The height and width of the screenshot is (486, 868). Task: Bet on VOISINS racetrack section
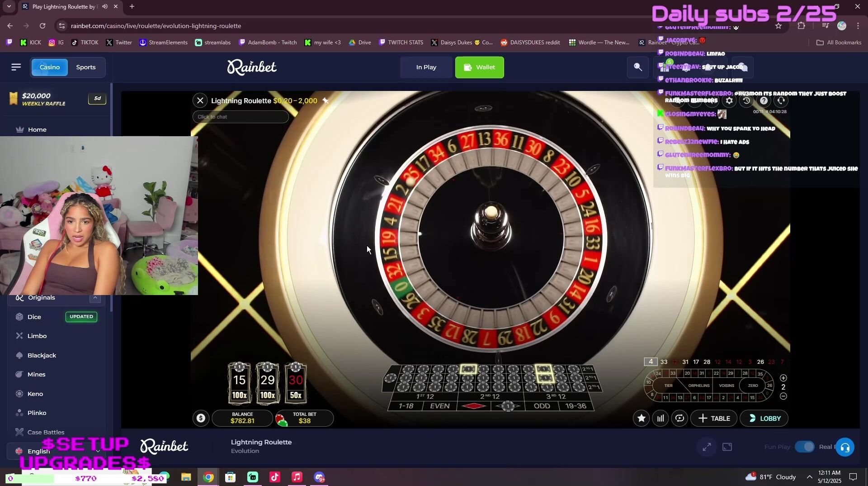tap(726, 386)
